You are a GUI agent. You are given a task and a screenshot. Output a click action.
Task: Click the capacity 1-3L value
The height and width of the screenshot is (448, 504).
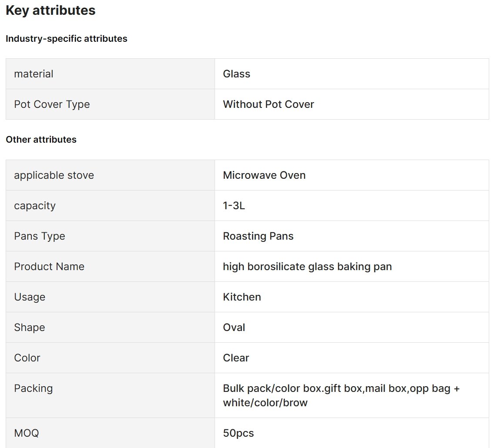click(234, 206)
